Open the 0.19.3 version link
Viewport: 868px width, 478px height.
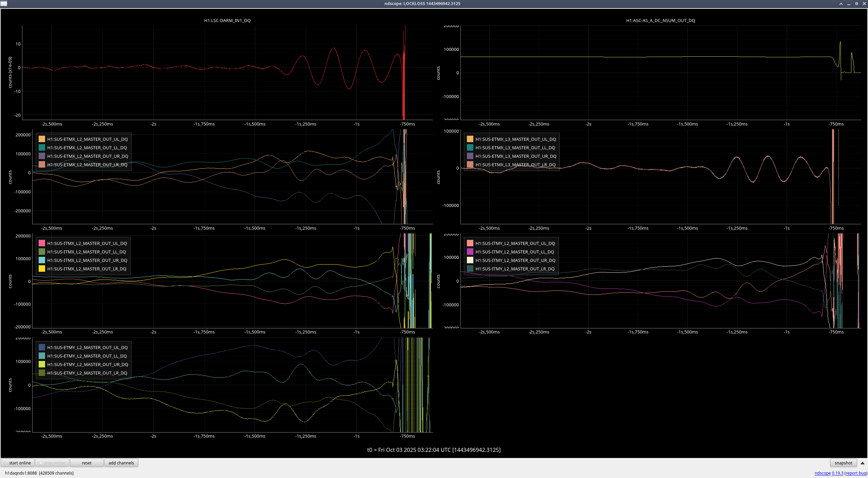click(837, 473)
